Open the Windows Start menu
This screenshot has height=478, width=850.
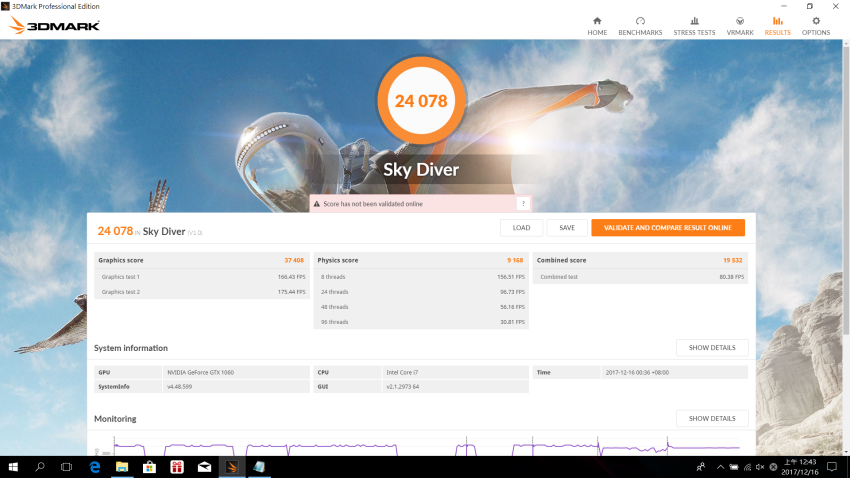(13, 467)
